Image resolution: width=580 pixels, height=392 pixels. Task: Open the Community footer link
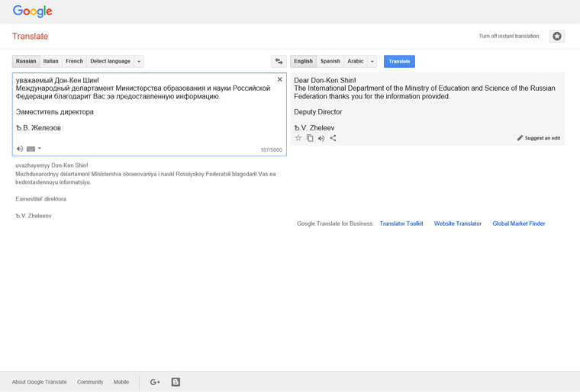pos(90,382)
